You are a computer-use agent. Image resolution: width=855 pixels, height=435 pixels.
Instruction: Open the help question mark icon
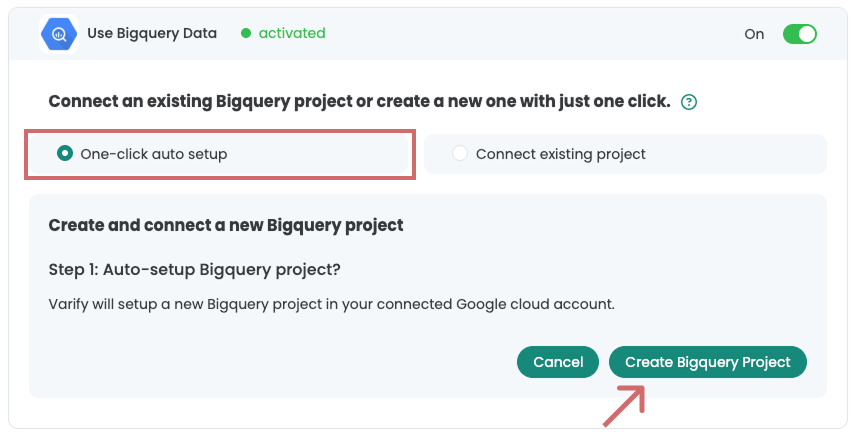[689, 102]
